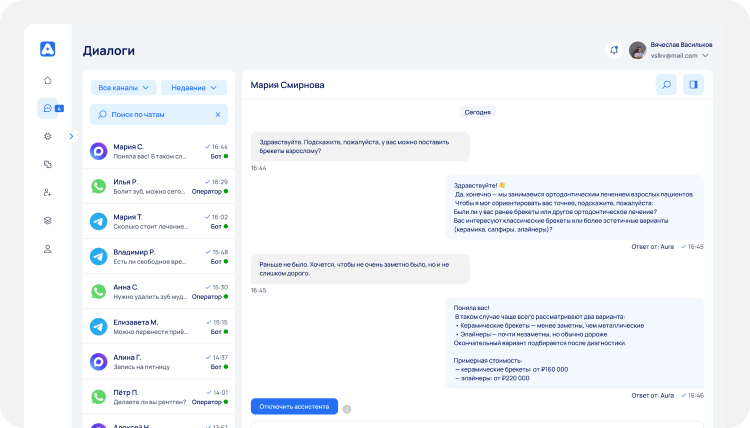Screen dimensions: 750x428
Task: Open the add-user icon in sidebar
Action: [x=47, y=193]
